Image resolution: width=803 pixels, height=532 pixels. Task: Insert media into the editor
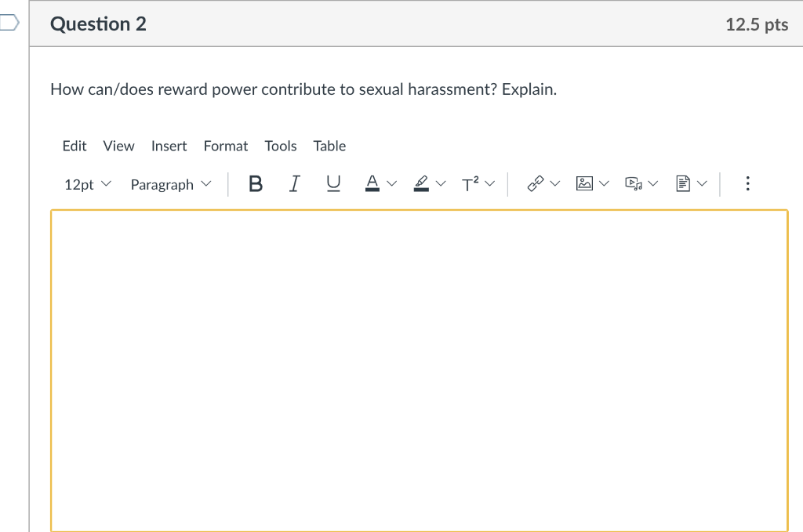(634, 183)
